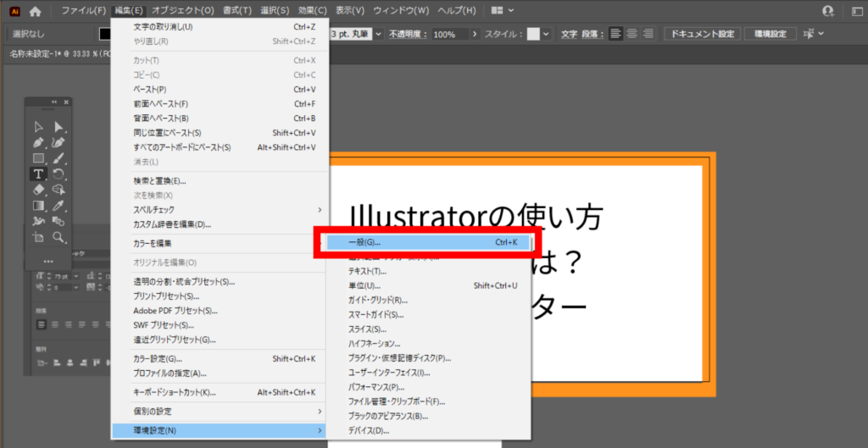Screen dimensions: 868x448
Task: Set paragraph to align center
Action: [632, 34]
